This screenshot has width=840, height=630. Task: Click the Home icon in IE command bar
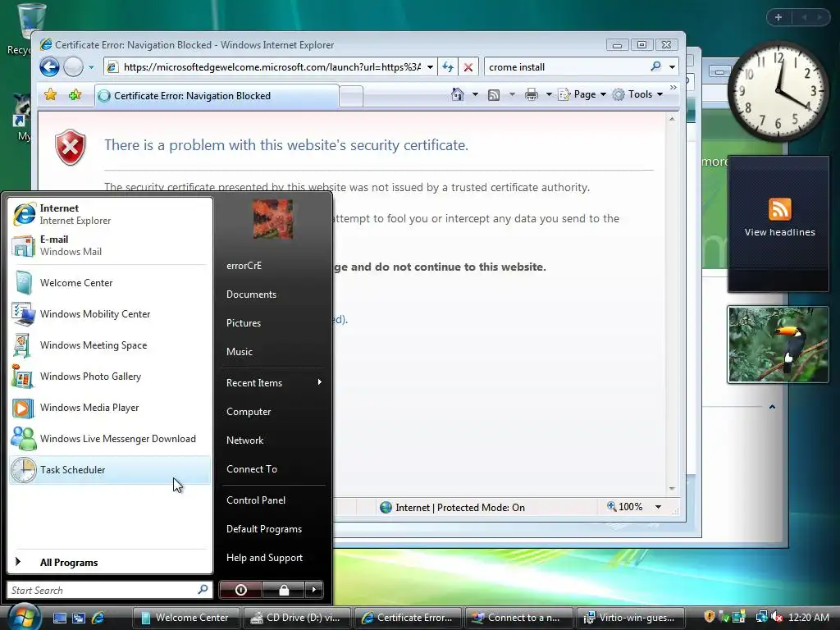pos(458,95)
